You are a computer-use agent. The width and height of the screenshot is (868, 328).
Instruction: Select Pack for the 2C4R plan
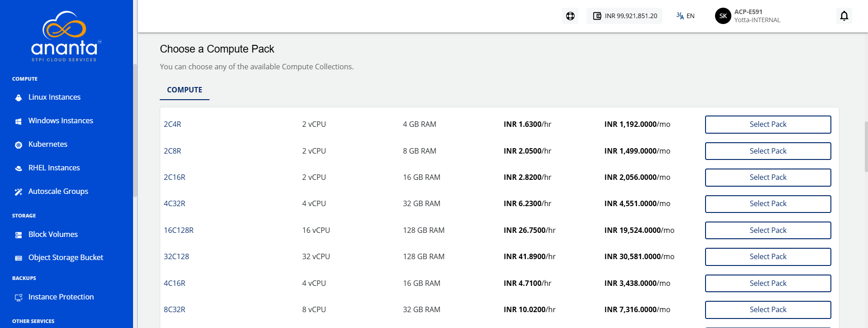pos(768,125)
